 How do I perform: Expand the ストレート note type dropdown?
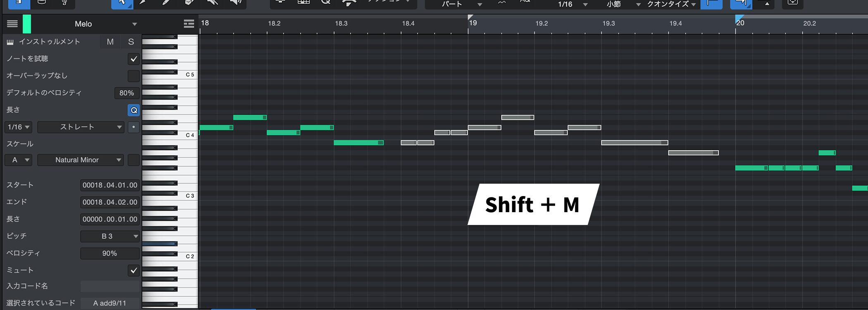(81, 127)
